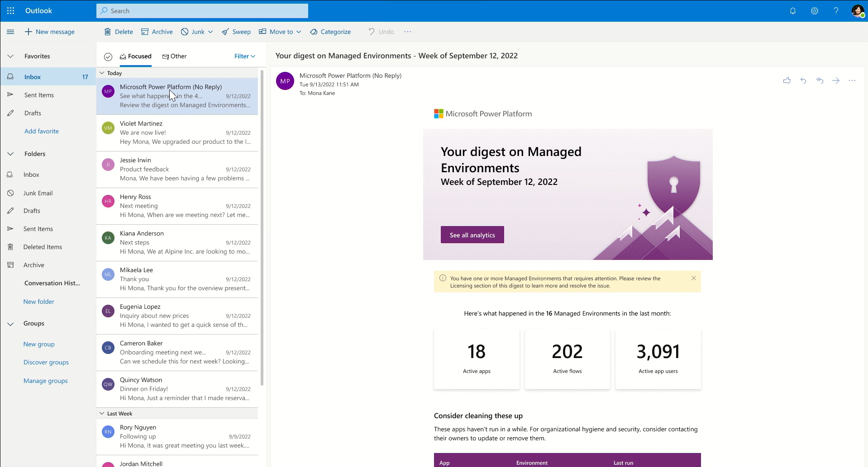The height and width of the screenshot is (467, 868).
Task: Click the 202 Active flows card
Action: tap(568, 359)
